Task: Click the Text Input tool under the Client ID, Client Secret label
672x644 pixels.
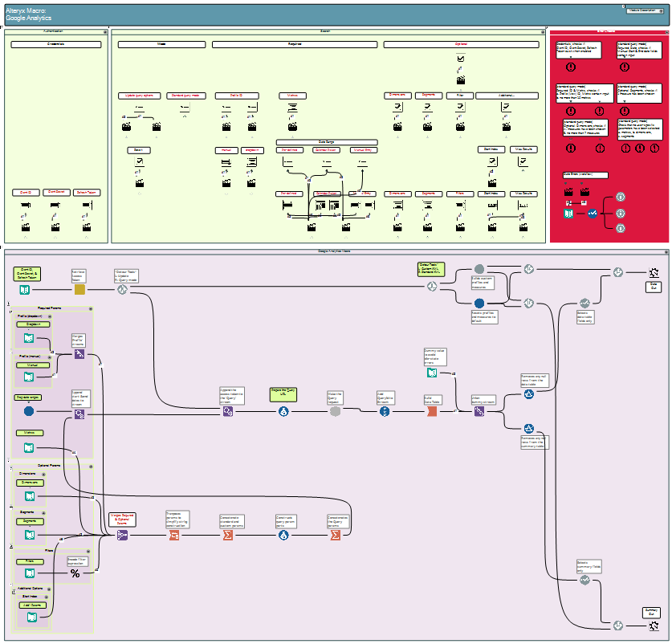Action: [x=24, y=290]
